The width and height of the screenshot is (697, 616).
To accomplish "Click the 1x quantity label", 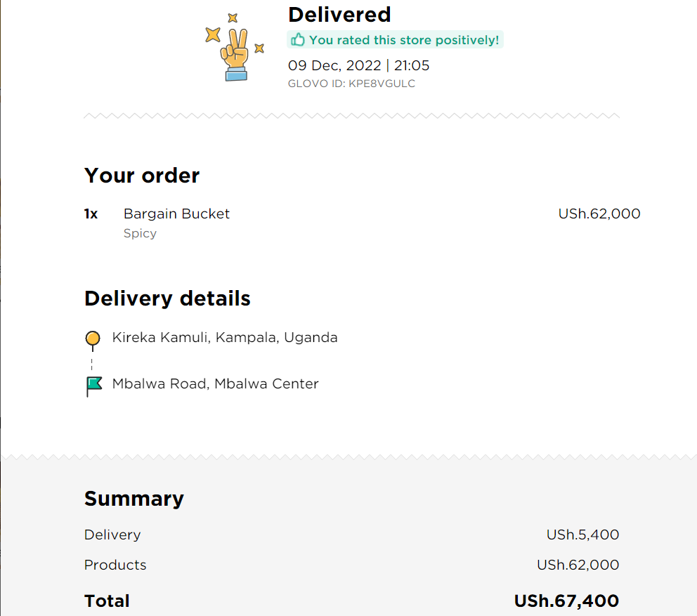I will coord(91,214).
